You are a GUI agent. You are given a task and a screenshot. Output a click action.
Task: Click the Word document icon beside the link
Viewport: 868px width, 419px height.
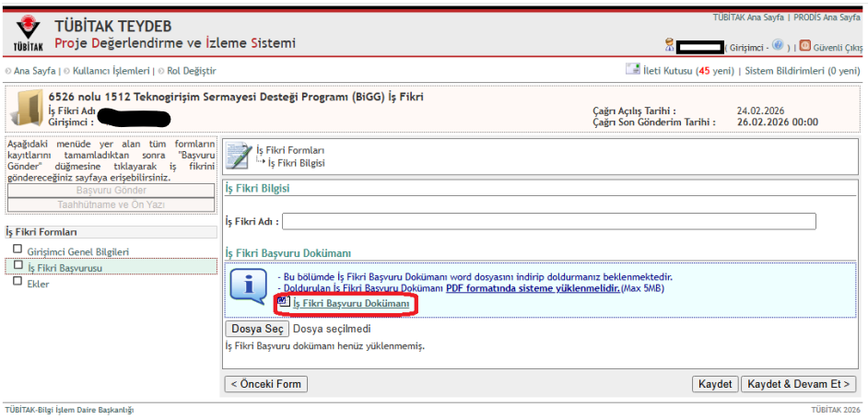[284, 301]
